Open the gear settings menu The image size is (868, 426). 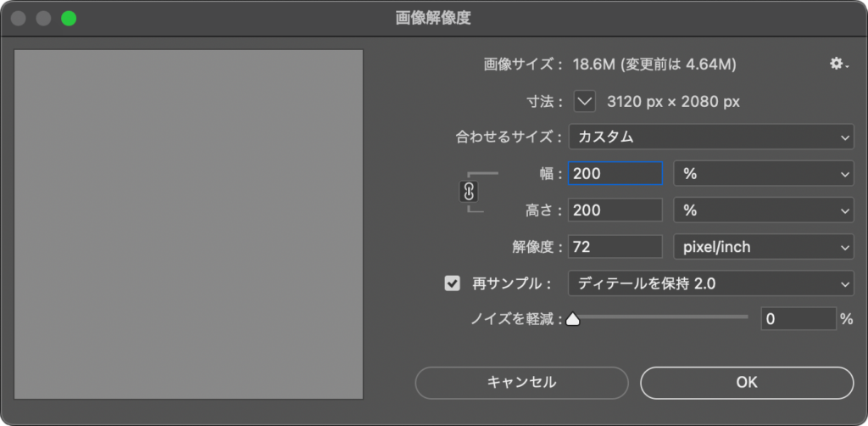[838, 64]
